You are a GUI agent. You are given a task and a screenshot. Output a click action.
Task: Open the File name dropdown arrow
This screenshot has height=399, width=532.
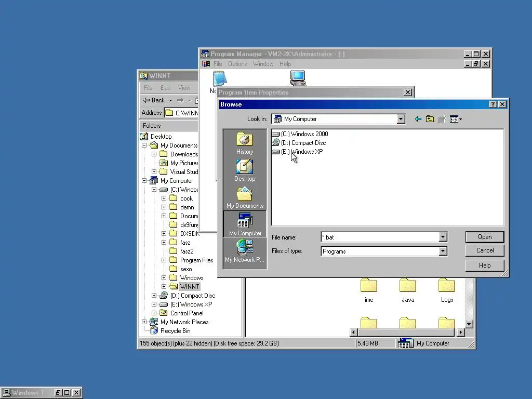tap(443, 237)
